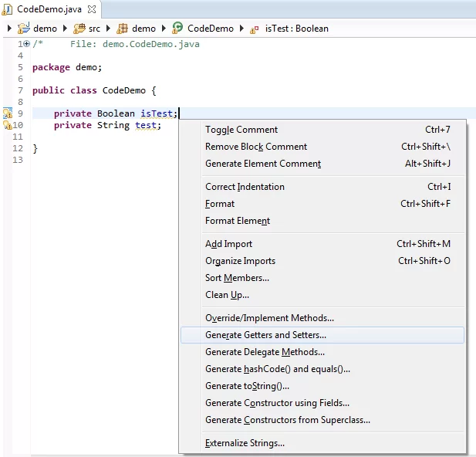
Task: Expand the breadcrumb arrow before demo project
Action: (x=9, y=29)
